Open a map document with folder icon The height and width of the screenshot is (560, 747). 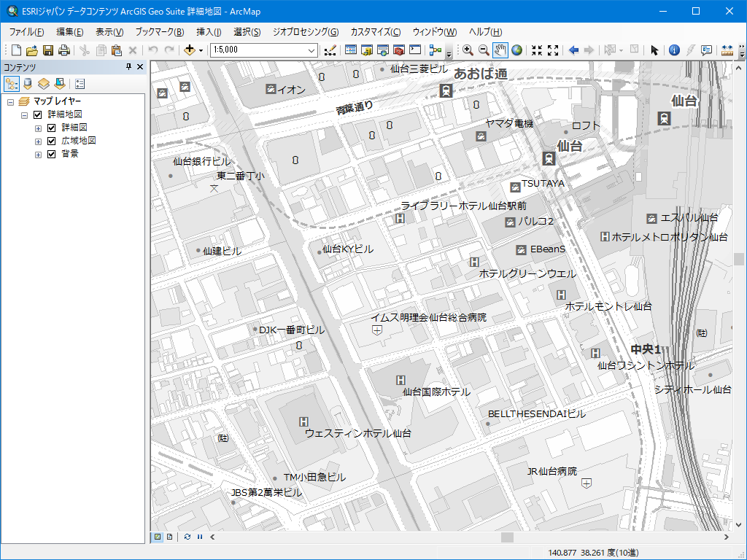(32, 50)
